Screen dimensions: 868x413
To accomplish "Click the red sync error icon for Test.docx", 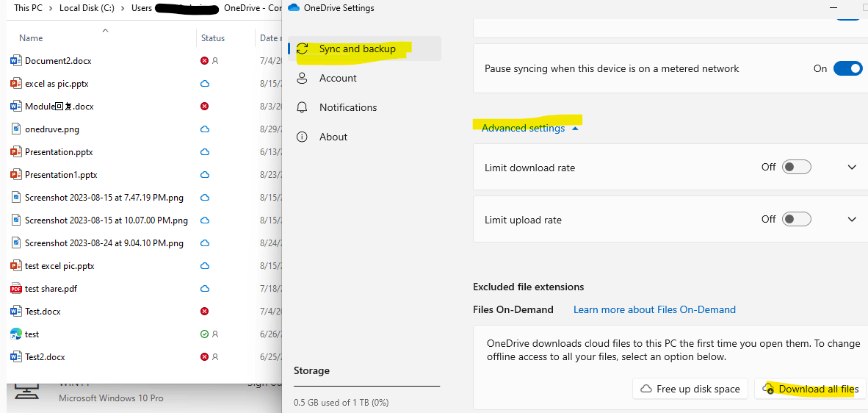I will 205,312.
